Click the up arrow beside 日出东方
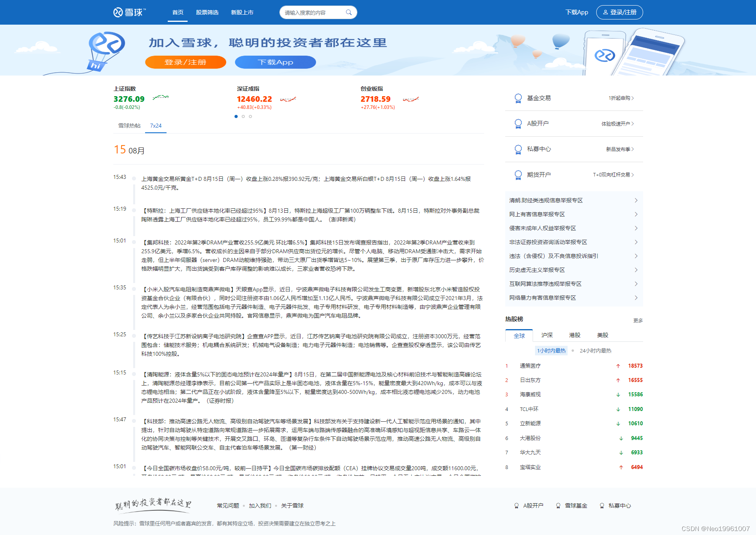The height and width of the screenshot is (535, 756). tap(618, 380)
